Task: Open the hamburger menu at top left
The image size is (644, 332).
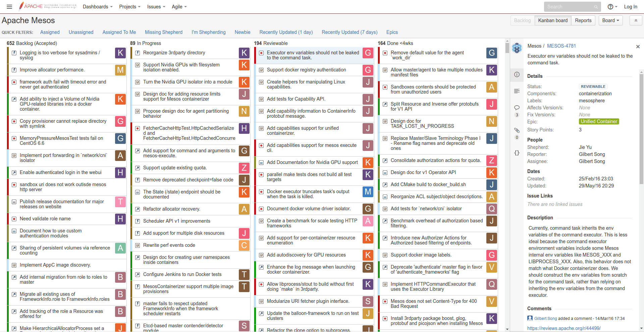Action: (x=9, y=6)
